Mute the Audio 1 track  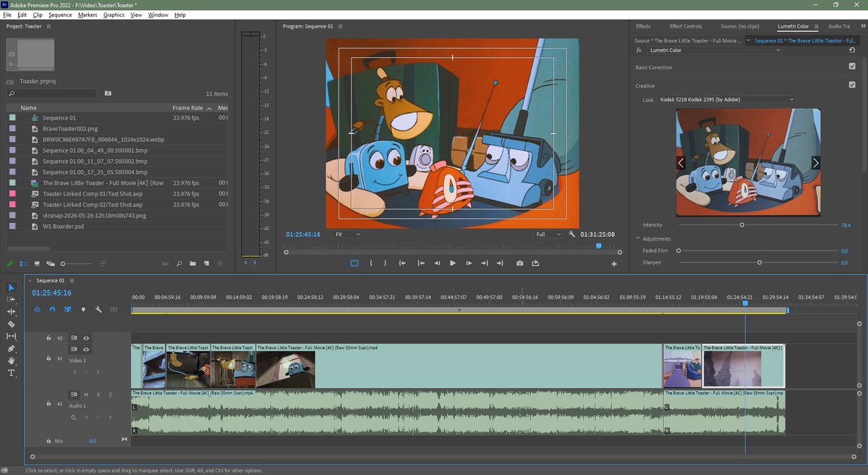pyautogui.click(x=86, y=395)
